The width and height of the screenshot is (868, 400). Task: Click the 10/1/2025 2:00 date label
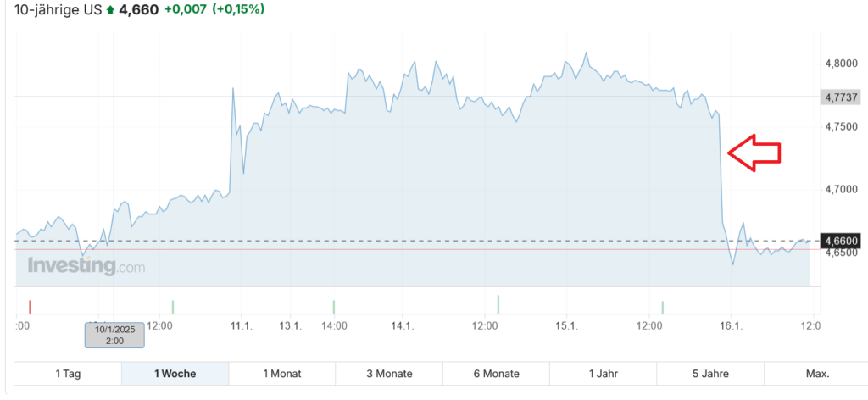coord(114,335)
